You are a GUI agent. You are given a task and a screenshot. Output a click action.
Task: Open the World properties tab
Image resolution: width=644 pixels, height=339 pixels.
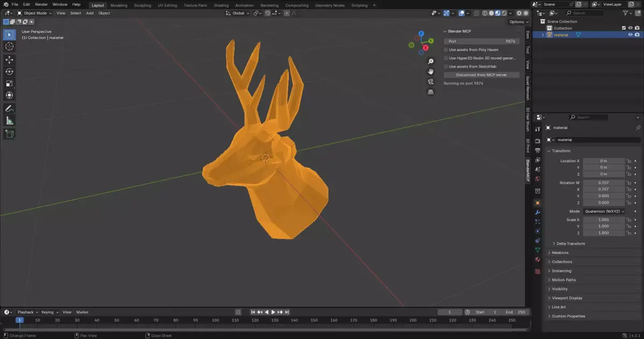(538, 179)
